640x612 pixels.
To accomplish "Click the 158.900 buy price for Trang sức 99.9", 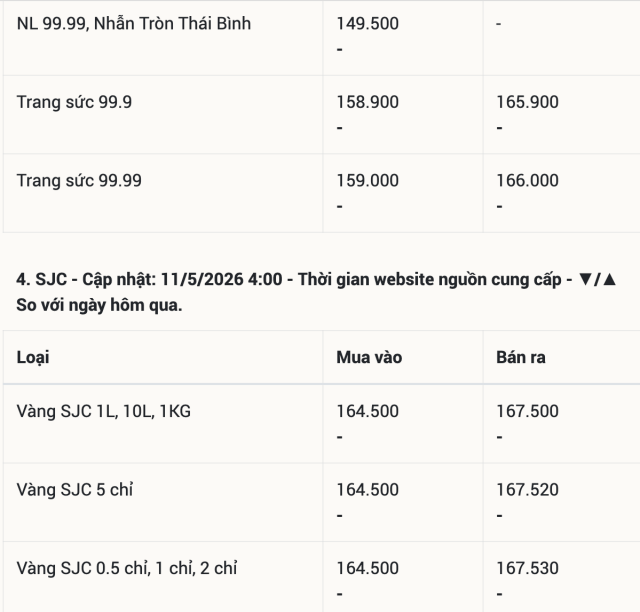I will (x=367, y=102).
